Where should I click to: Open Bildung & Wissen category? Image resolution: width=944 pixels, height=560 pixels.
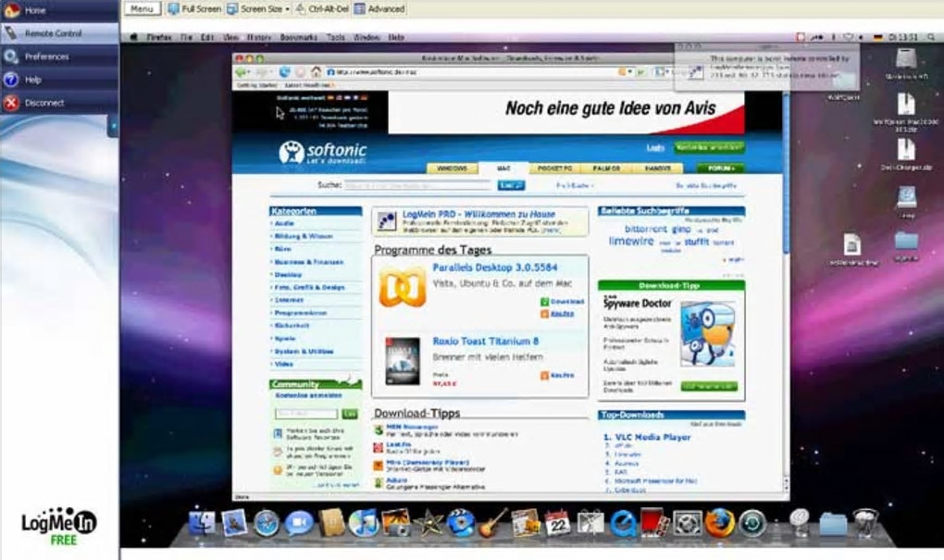(304, 236)
